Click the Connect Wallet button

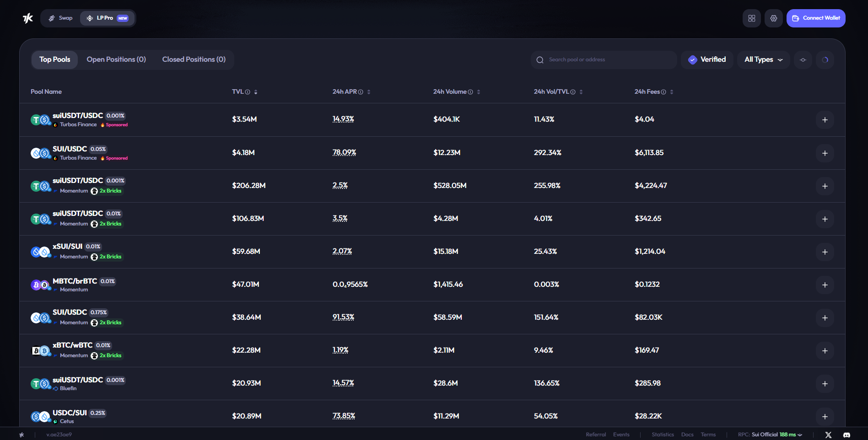815,18
